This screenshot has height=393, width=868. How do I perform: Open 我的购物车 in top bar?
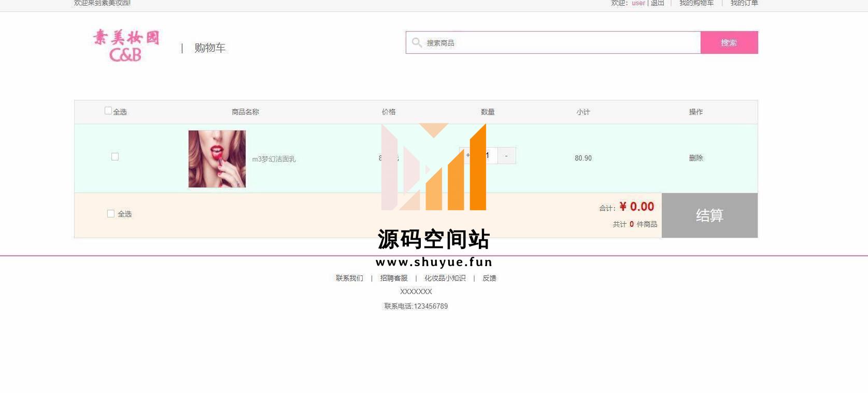click(x=696, y=3)
